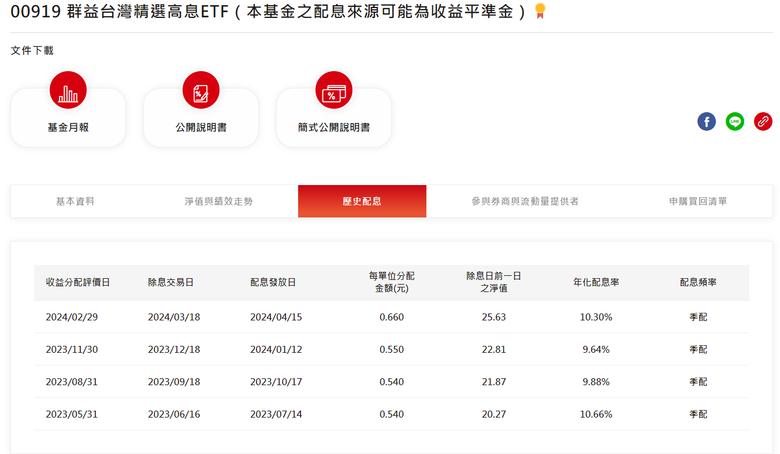Click the 0.550 distribution amount

pos(391,350)
